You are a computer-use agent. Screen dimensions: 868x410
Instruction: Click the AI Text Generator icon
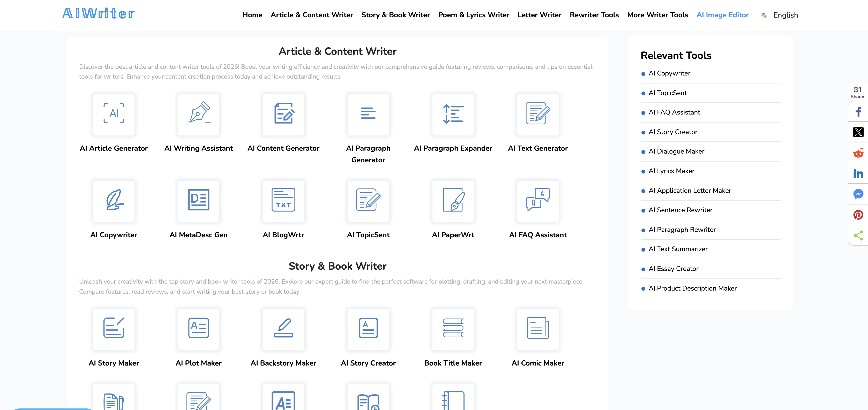(538, 115)
